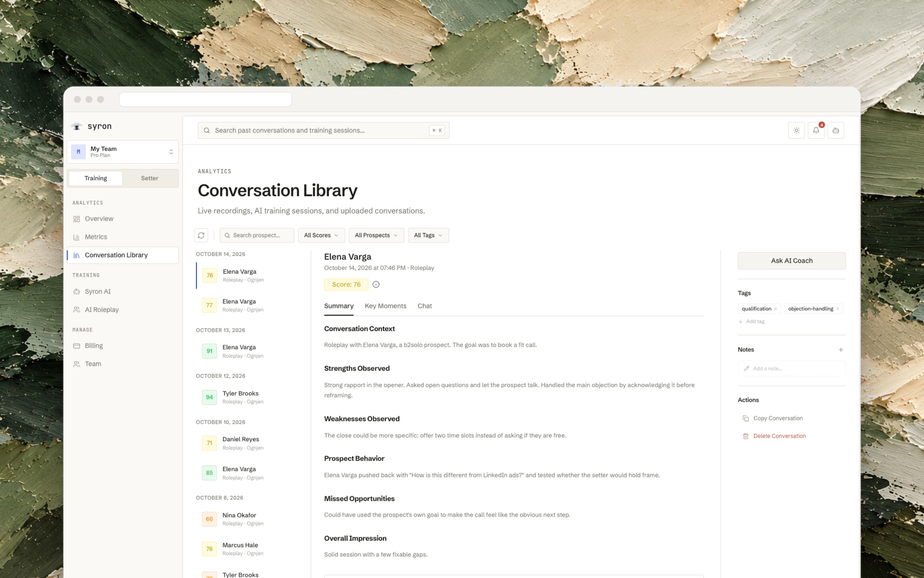Screen dimensions: 924x578
Task: Expand the My Team workspace switcher
Action: point(122,152)
